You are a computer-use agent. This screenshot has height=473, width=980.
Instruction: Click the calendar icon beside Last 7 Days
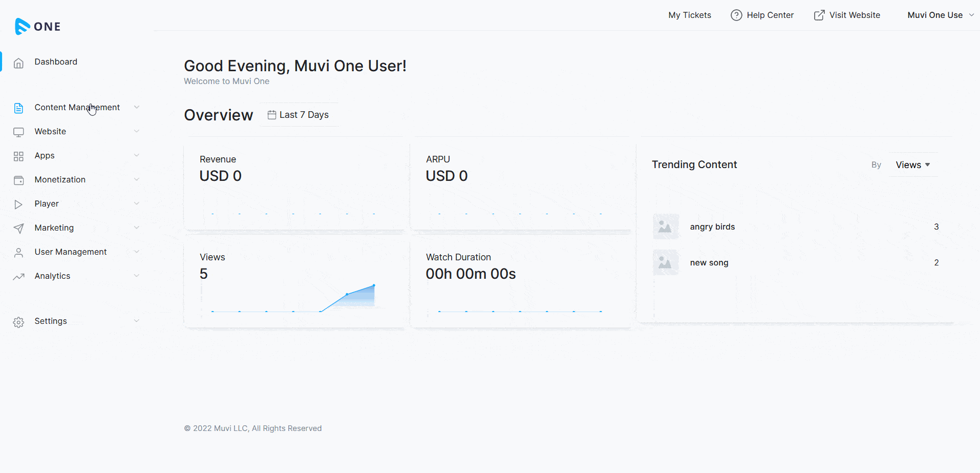[x=272, y=115]
